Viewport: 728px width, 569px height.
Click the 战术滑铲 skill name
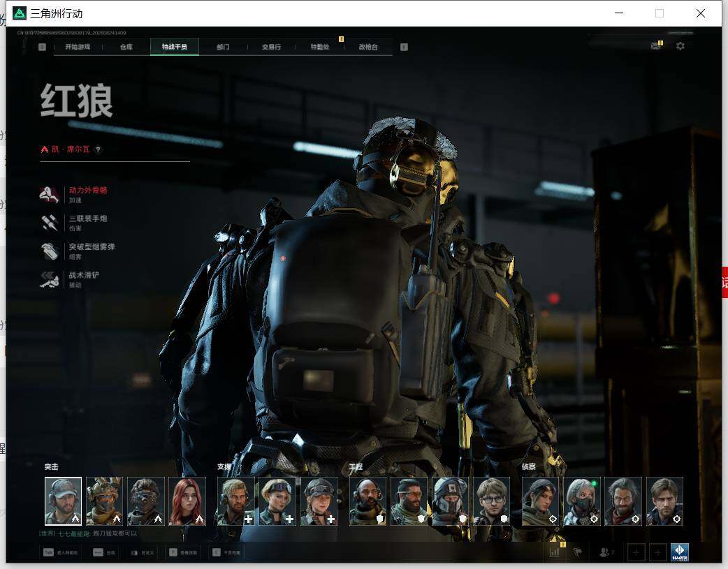[x=84, y=275]
